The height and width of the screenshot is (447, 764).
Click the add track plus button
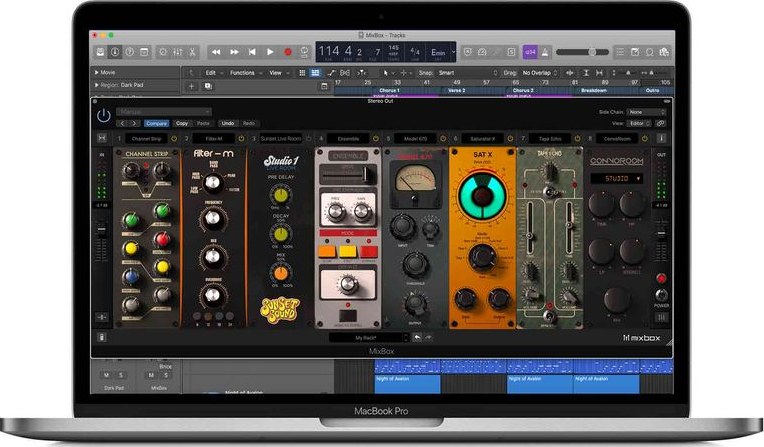pos(191,86)
